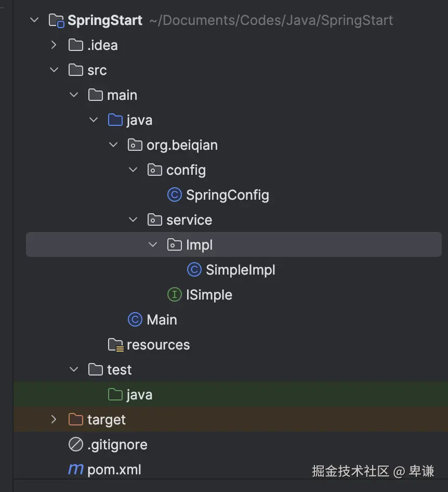Viewport: 448px width, 492px height.
Task: Expand the .idea folder
Action: pos(54,45)
